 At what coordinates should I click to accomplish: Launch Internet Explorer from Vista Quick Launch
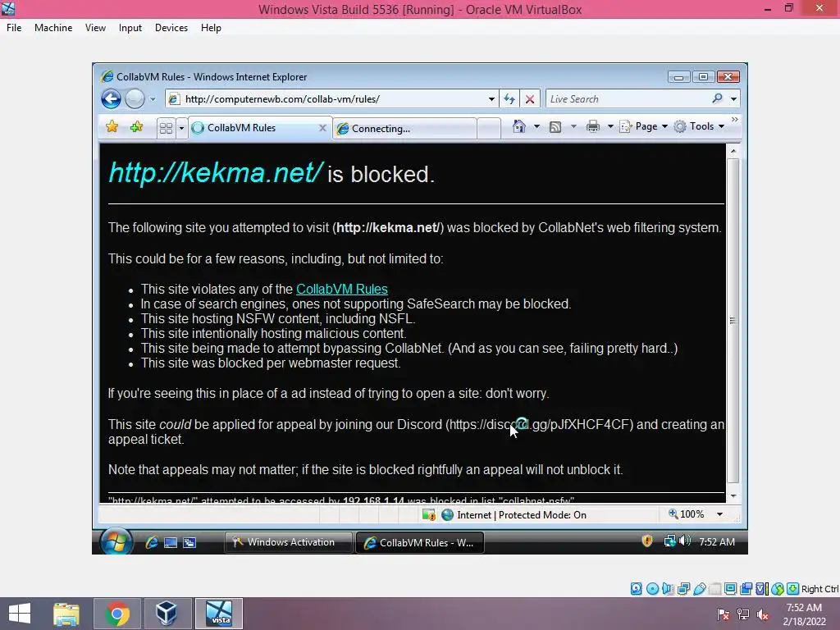tap(152, 542)
